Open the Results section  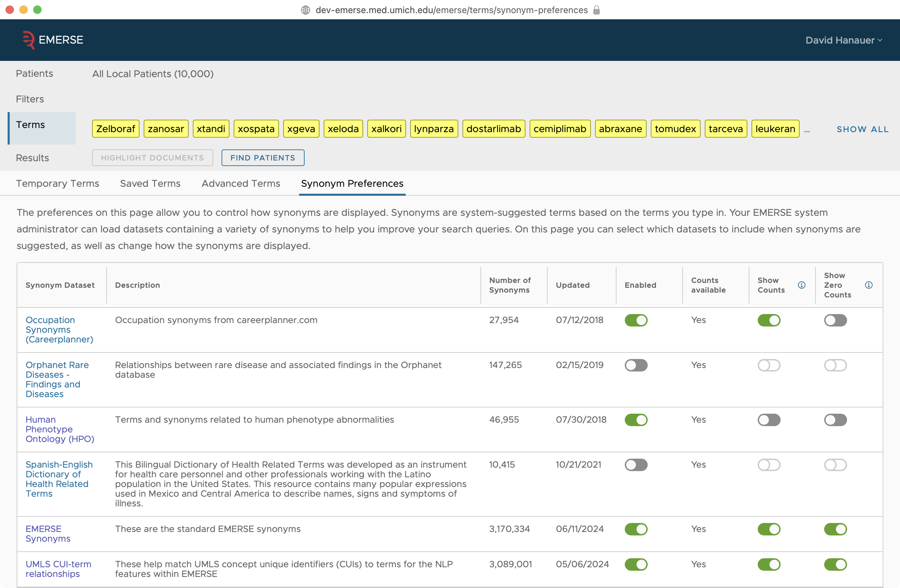pos(33,158)
